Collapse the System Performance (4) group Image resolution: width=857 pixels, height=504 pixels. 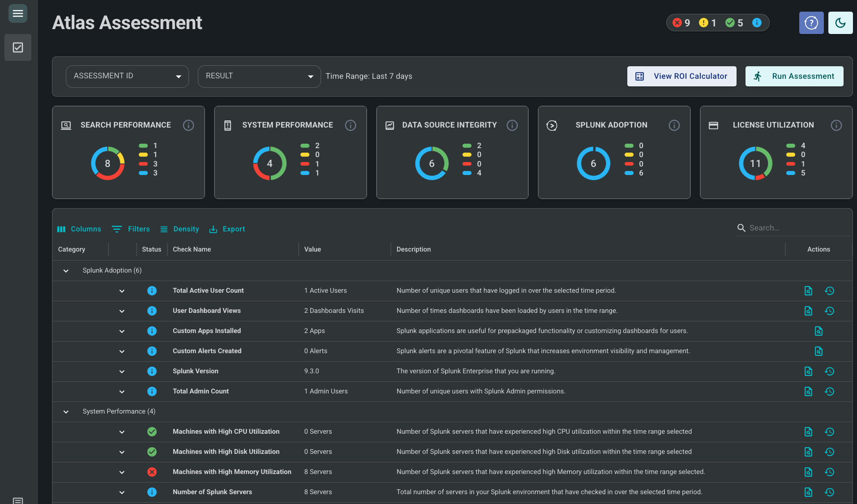[66, 412]
